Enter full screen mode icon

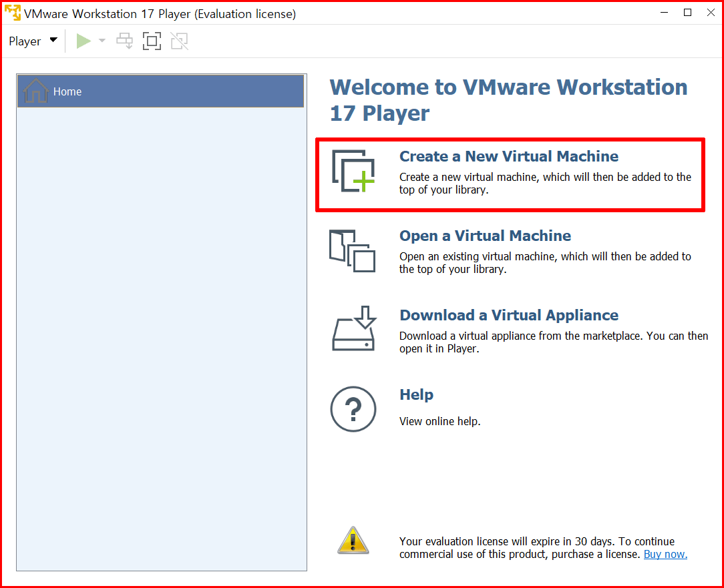click(x=152, y=41)
